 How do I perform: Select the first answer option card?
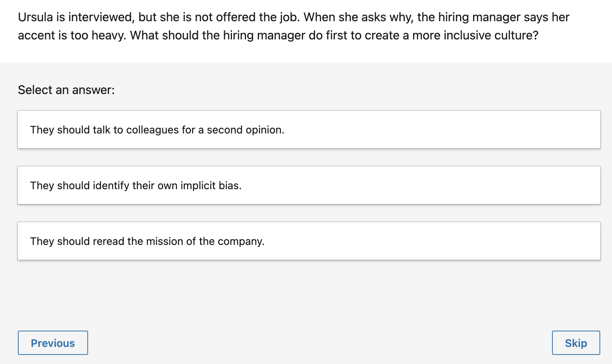click(x=309, y=130)
